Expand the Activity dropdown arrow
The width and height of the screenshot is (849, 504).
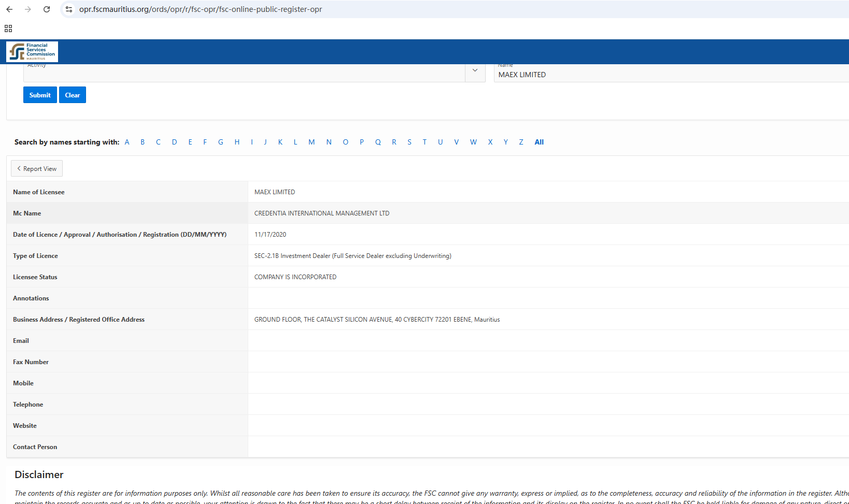pos(475,71)
